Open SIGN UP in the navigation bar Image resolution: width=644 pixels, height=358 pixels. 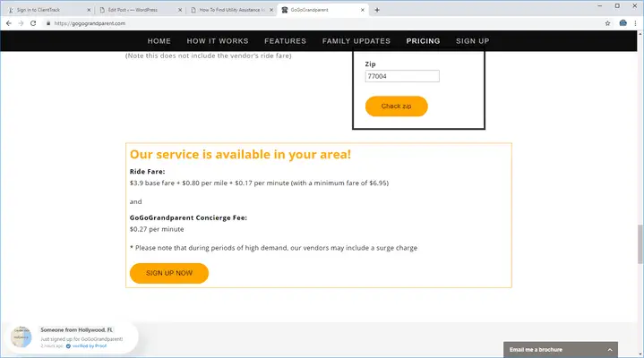(473, 41)
